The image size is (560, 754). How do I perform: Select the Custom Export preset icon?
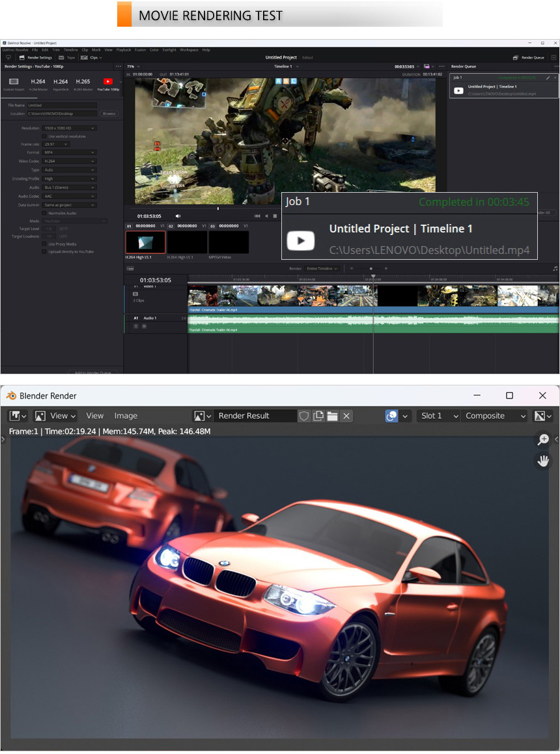click(x=14, y=82)
